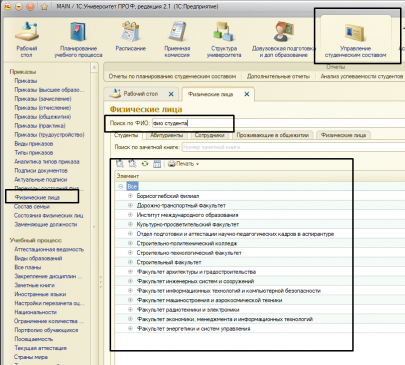This screenshot has width=405, height=365.
Task: Click the Поиск по зачетной книге field
Action: coord(293,147)
